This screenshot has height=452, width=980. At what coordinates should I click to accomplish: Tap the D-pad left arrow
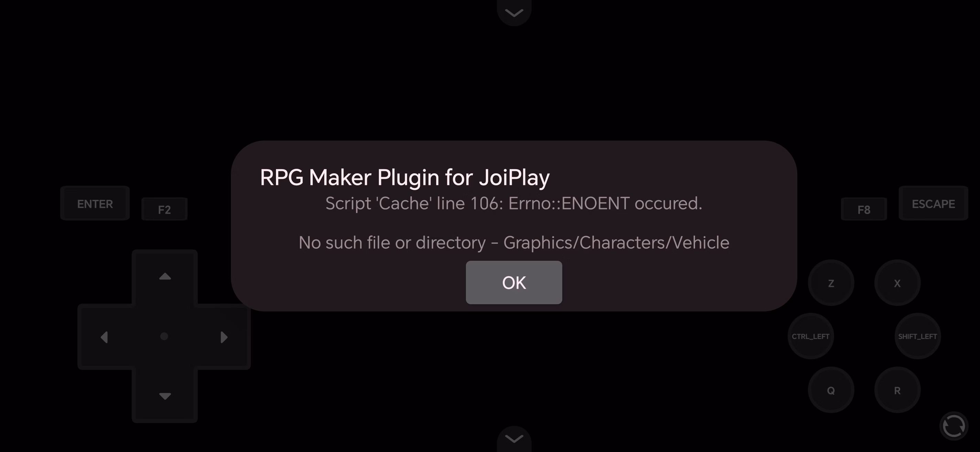click(x=104, y=337)
